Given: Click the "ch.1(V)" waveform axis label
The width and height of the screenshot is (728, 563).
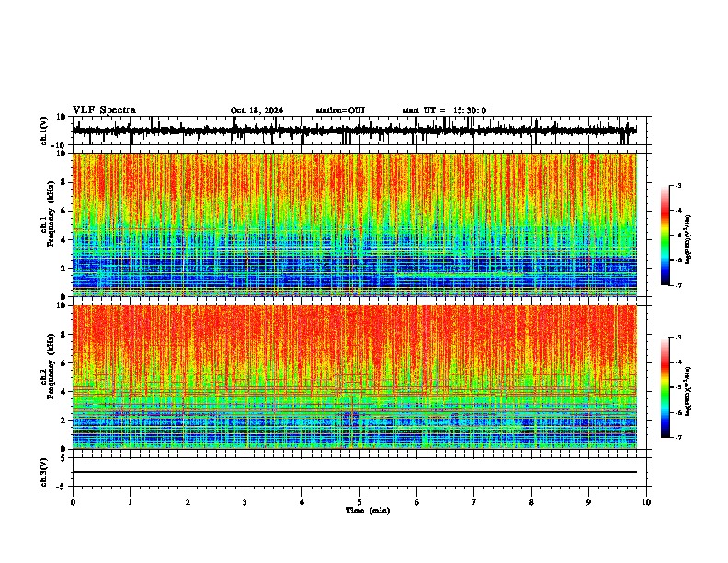Looking at the screenshot, I should [44, 131].
